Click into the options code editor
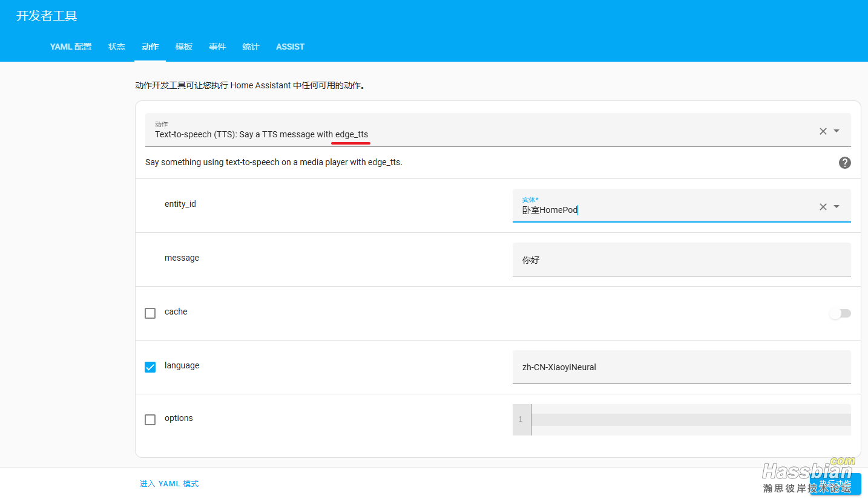The height and width of the screenshot is (499, 868). [690, 420]
